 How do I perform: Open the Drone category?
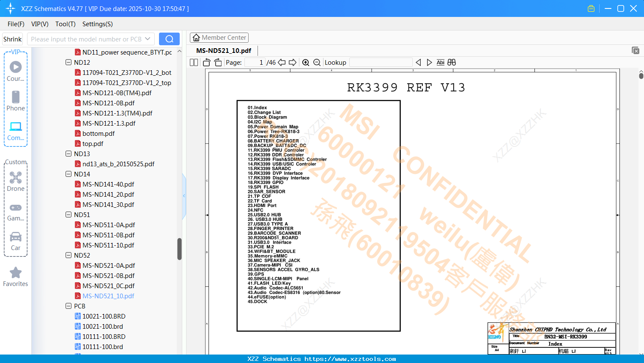16,181
